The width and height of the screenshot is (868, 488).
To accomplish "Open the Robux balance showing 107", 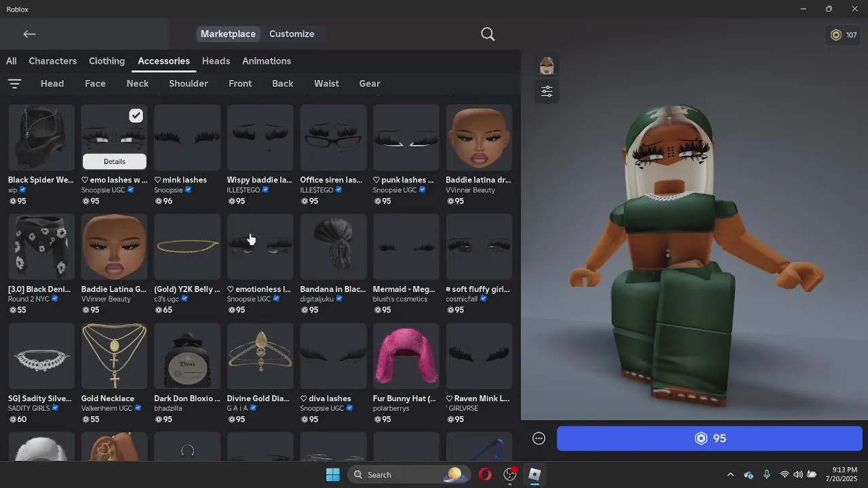I will click(844, 35).
